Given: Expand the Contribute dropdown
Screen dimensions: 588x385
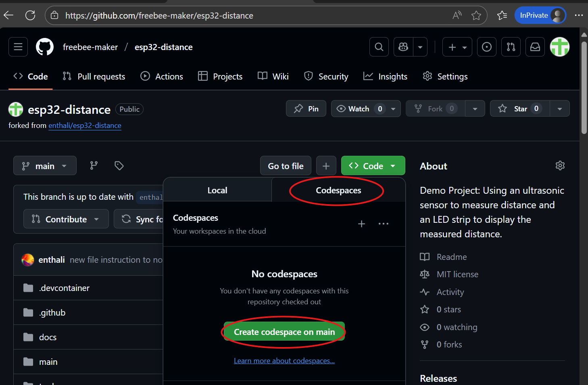Looking at the screenshot, I should [x=66, y=219].
